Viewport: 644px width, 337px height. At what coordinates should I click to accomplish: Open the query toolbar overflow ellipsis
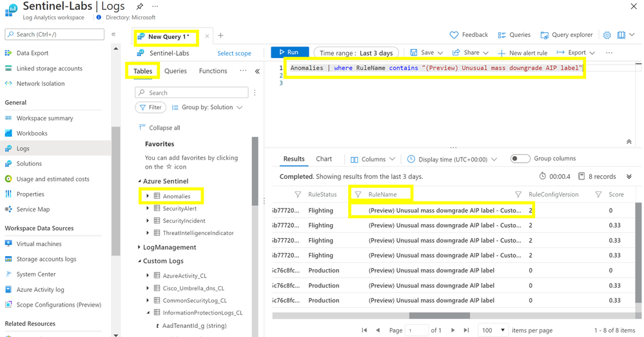[x=609, y=53]
